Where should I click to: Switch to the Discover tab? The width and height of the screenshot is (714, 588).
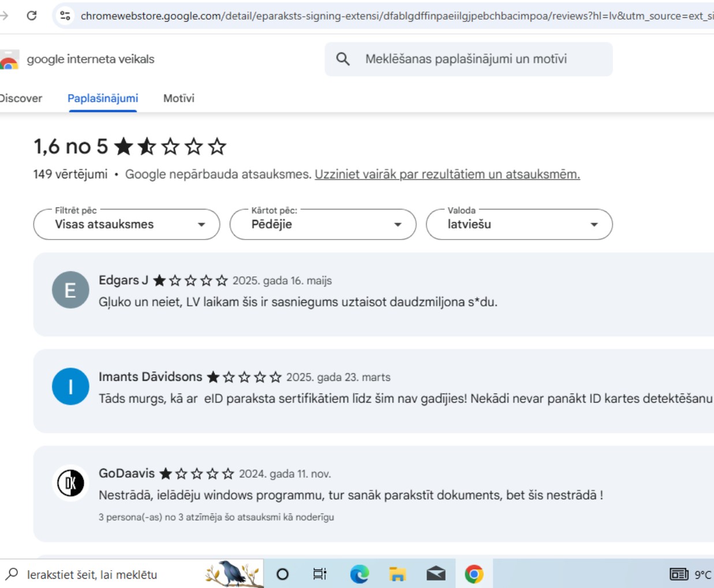coord(20,98)
